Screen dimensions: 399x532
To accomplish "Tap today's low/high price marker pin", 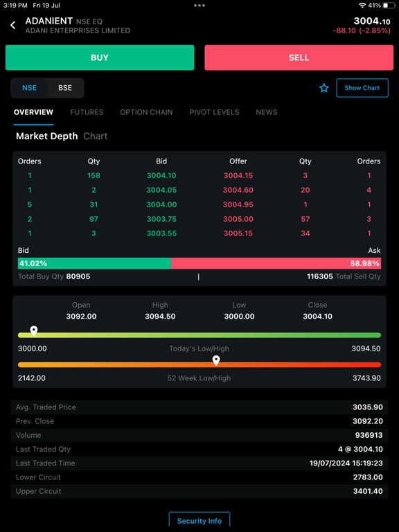I will (x=33, y=330).
